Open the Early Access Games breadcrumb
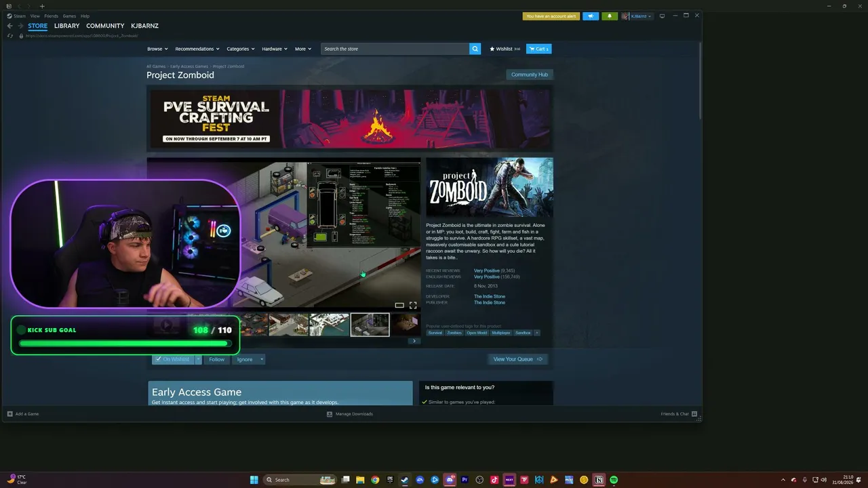The width and height of the screenshot is (868, 488). coord(189,66)
